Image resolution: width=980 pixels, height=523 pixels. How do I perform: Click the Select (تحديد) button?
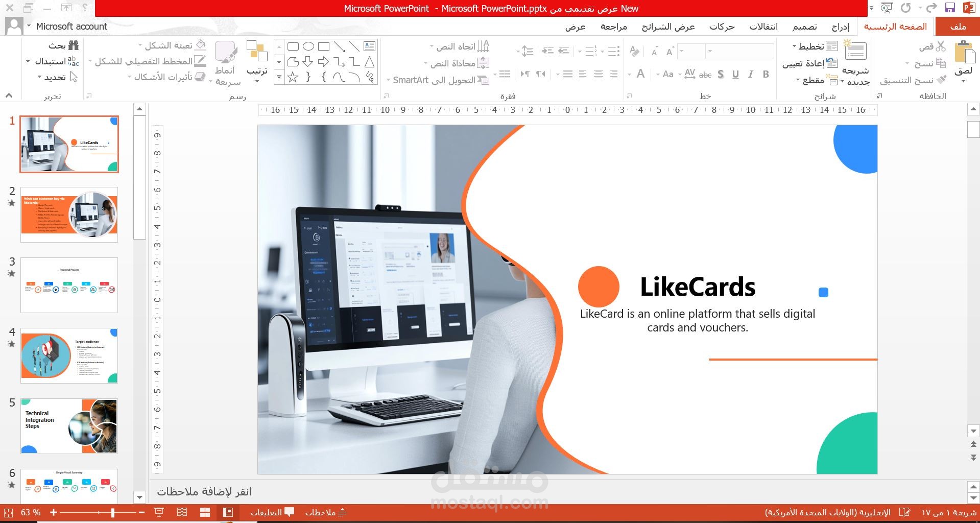pyautogui.click(x=57, y=77)
